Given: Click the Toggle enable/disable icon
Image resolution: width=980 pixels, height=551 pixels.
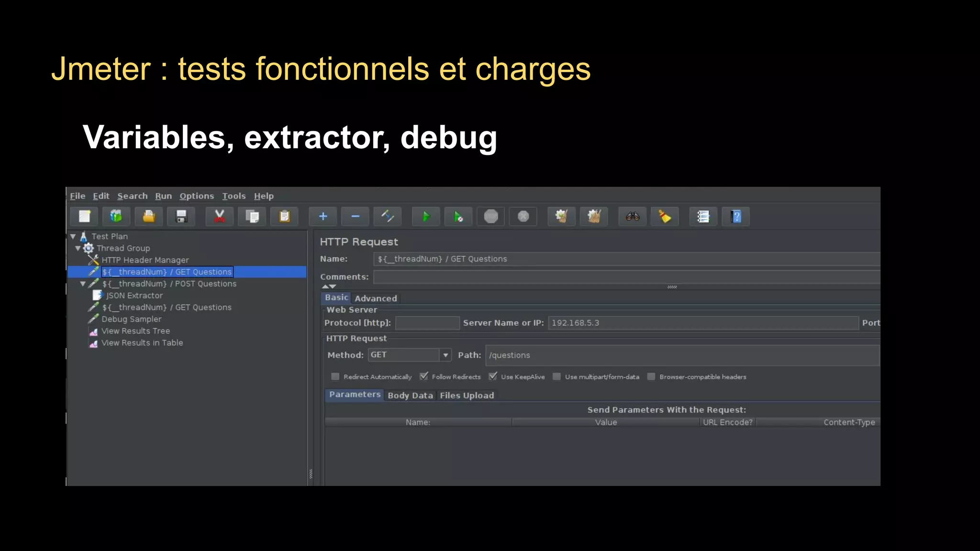Looking at the screenshot, I should point(388,217).
